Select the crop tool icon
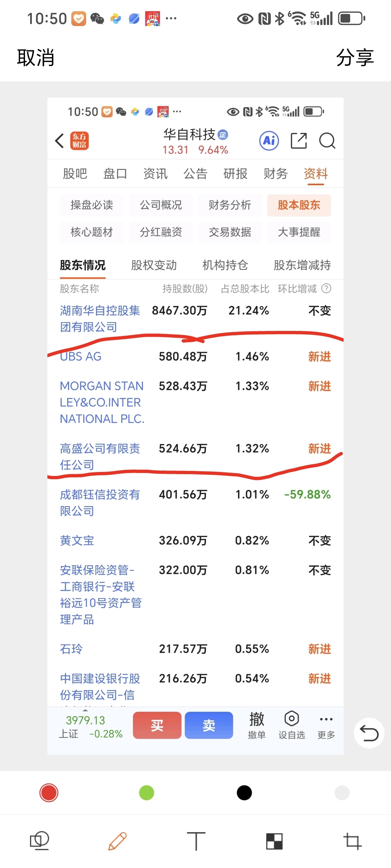 tap(352, 841)
